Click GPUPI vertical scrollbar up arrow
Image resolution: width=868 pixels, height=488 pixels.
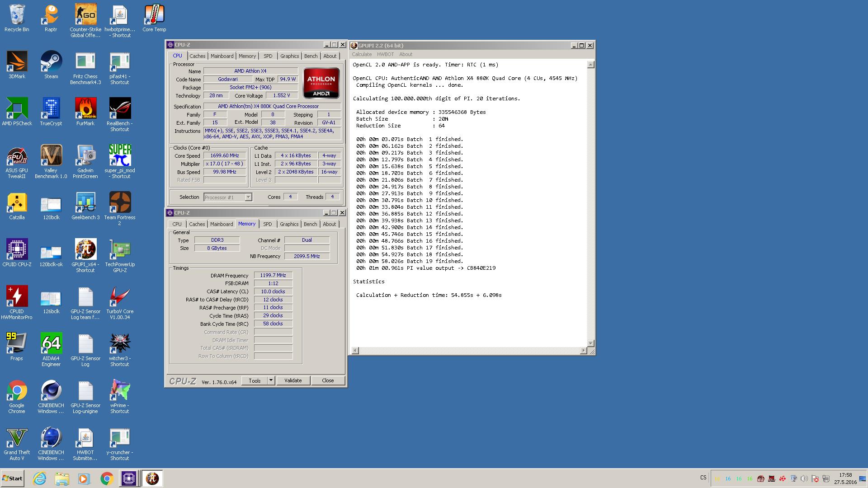(x=590, y=65)
